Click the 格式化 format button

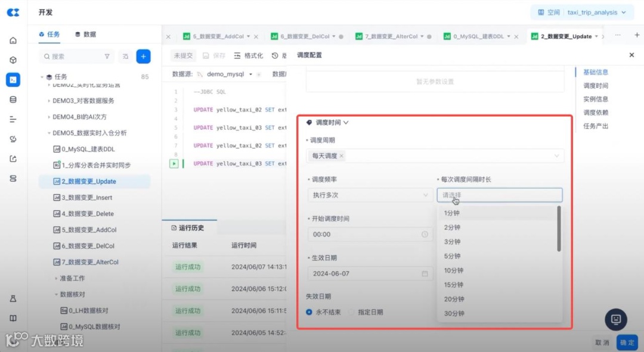pos(249,55)
